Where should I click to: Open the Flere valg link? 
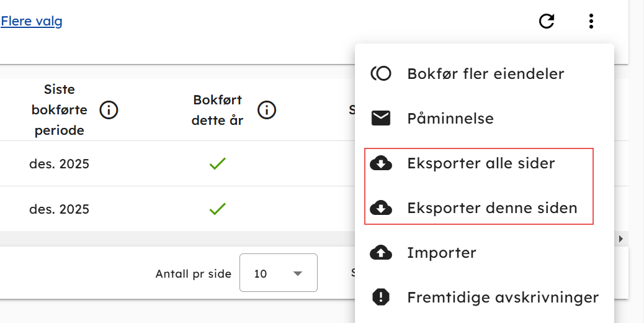(x=32, y=22)
